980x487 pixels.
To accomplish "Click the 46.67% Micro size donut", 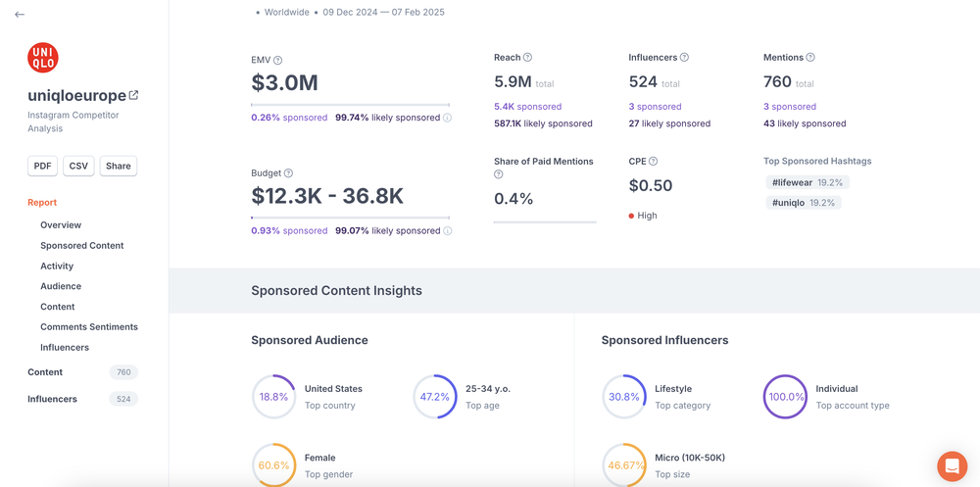I will (x=623, y=465).
